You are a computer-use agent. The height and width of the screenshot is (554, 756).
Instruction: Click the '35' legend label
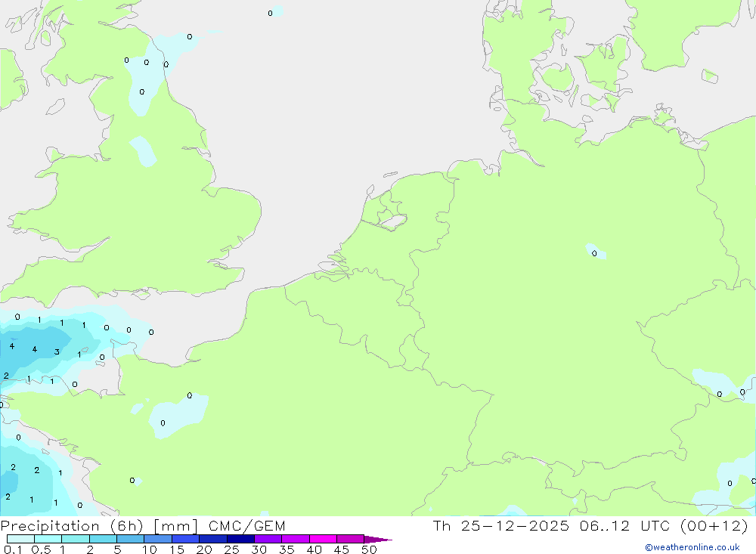click(x=287, y=549)
